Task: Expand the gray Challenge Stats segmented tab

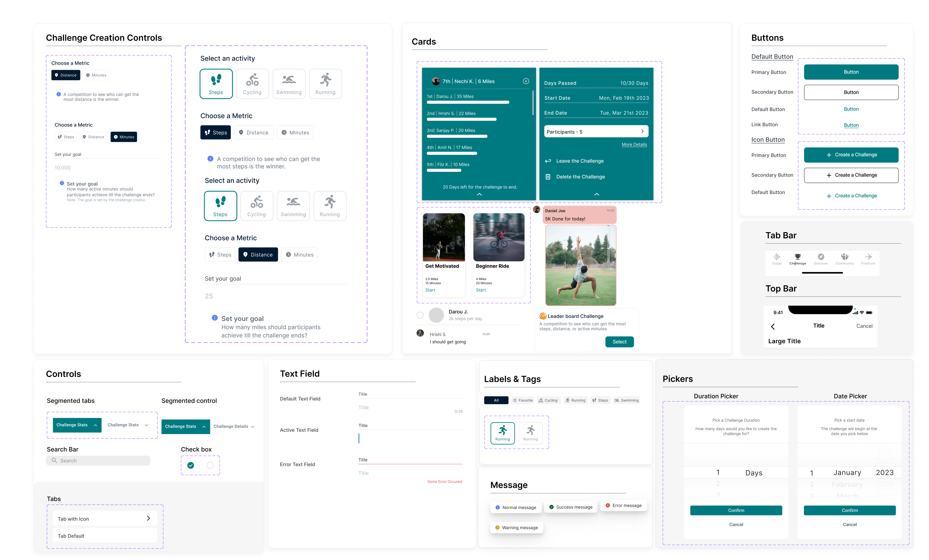Action: pyautogui.click(x=128, y=425)
